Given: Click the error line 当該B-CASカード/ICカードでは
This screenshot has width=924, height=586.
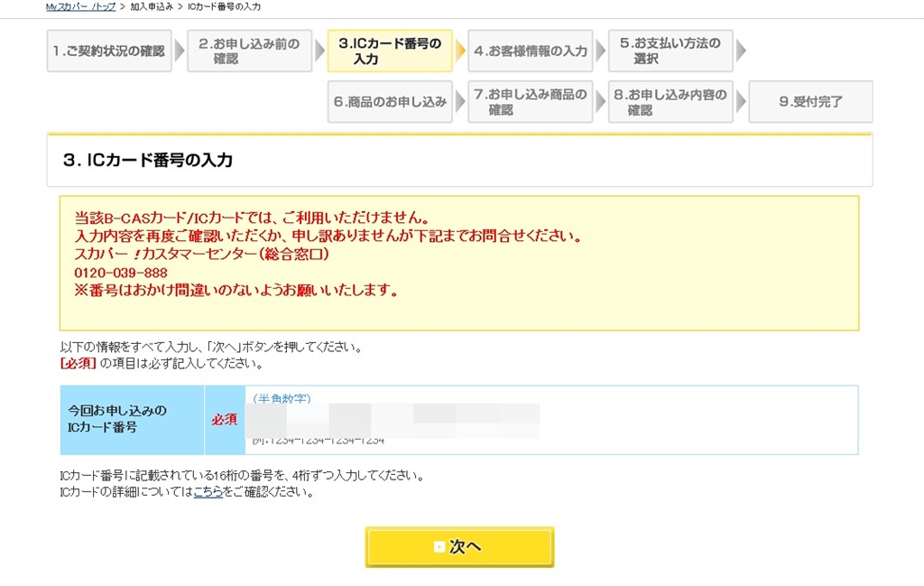Looking at the screenshot, I should (253, 219).
